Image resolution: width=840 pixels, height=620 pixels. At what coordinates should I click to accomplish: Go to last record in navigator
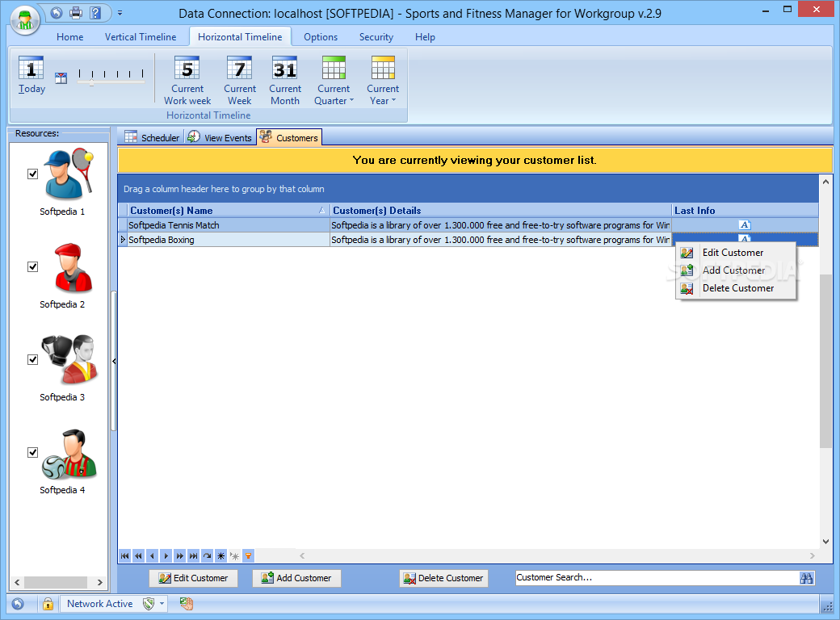pos(193,556)
